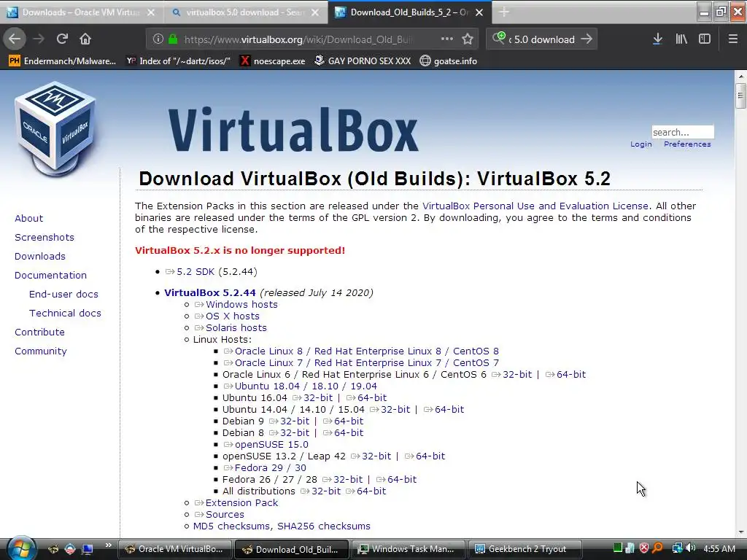Click the orange magnifier tray icon
Screen dimensions: 747x560
point(657,548)
